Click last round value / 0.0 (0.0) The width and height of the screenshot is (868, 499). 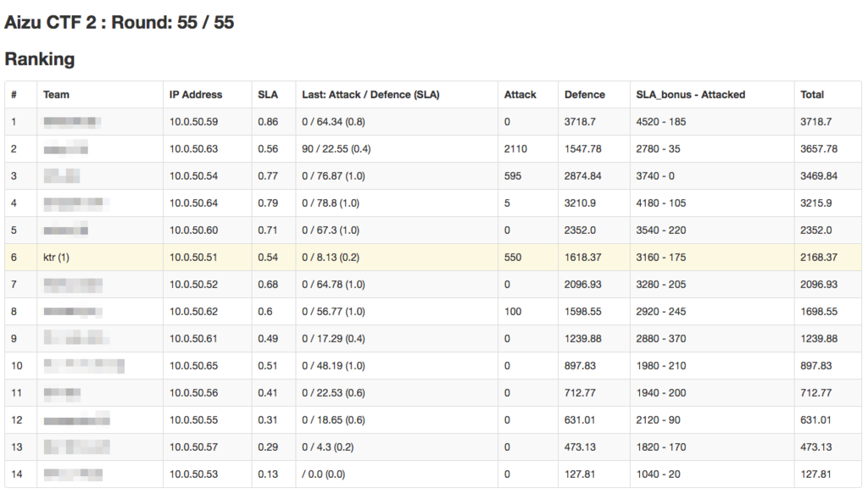tap(323, 474)
